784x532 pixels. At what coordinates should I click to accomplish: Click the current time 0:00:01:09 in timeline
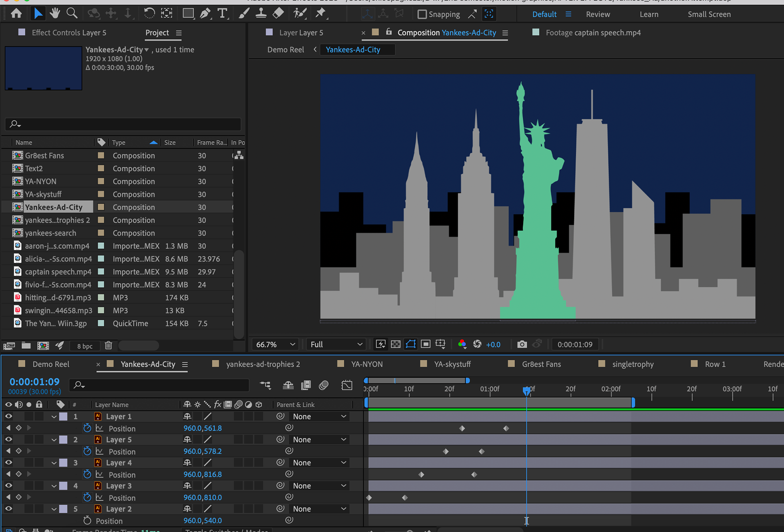[x=35, y=382]
